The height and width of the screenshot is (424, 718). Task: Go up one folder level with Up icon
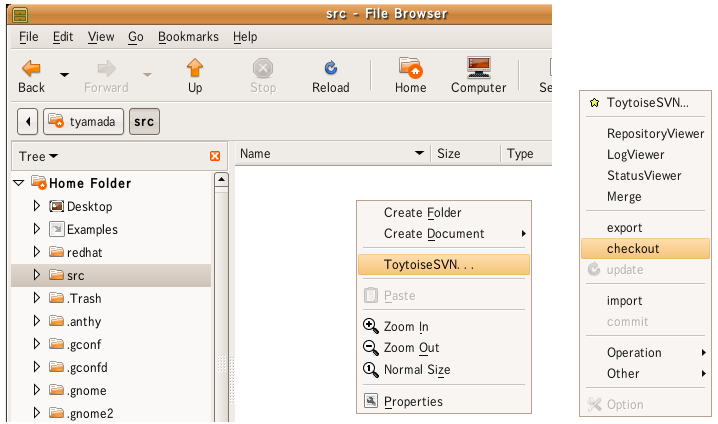click(195, 68)
